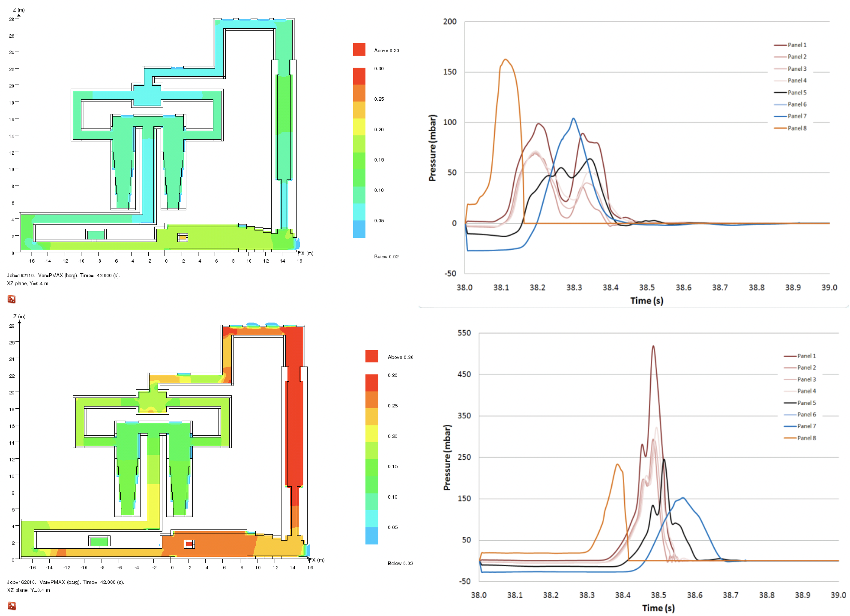Click the blue Panel 7 peak in the top chart

pos(573,119)
